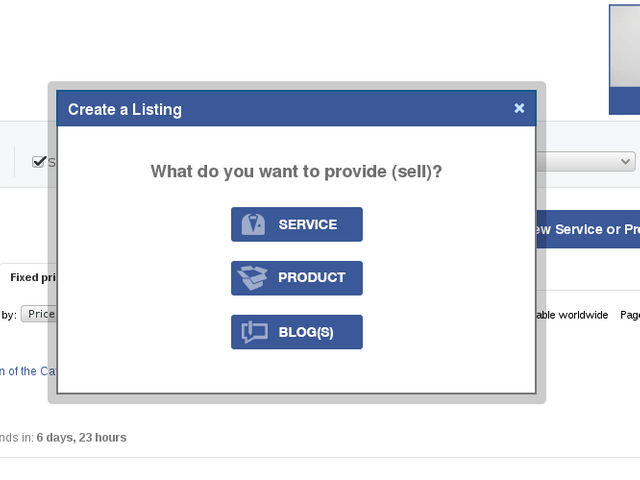Viewport: 640px width, 480px height.
Task: Click the blue bar beneath the top-right thumbnail
Action: [x=624, y=101]
